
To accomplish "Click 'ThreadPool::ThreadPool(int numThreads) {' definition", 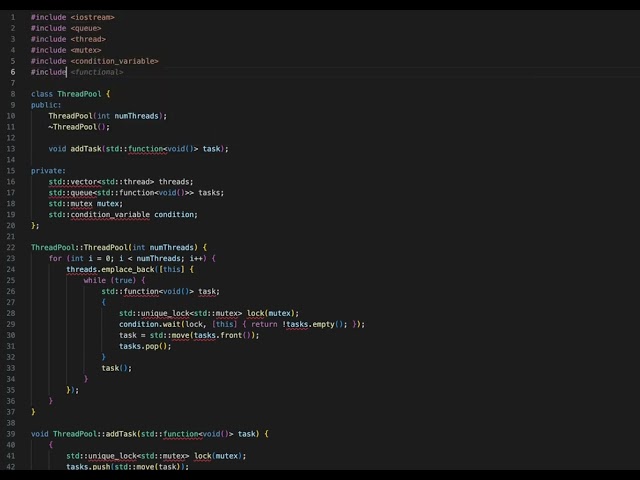I will (119, 247).
